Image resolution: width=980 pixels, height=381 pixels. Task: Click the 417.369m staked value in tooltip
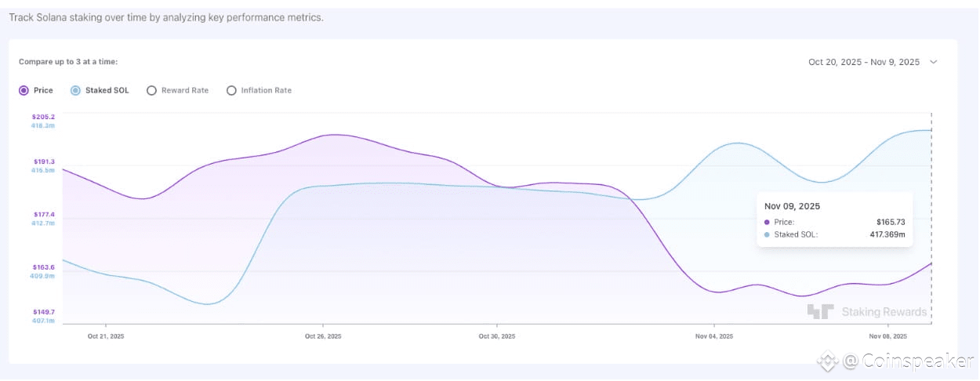(x=887, y=234)
